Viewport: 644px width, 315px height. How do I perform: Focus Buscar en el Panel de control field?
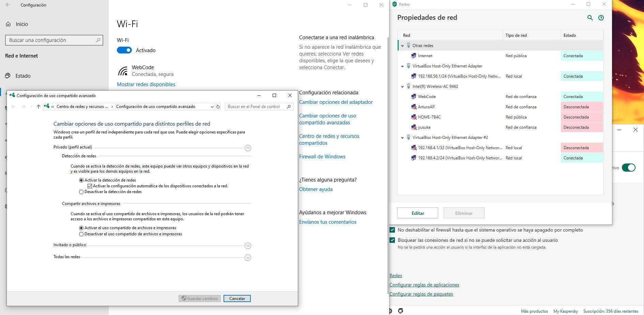coord(259,107)
